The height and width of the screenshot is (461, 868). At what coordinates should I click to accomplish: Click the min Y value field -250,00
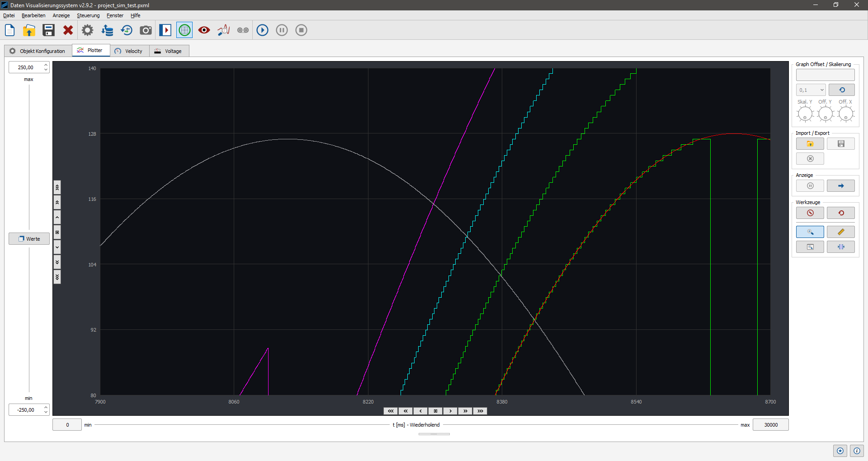(26, 410)
